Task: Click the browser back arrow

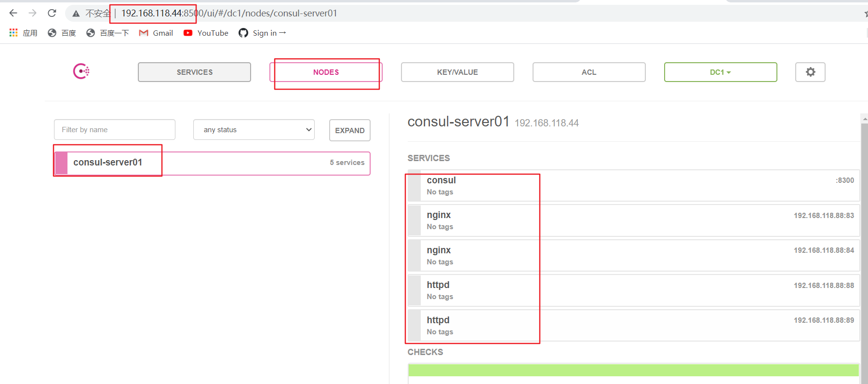Action: click(13, 13)
